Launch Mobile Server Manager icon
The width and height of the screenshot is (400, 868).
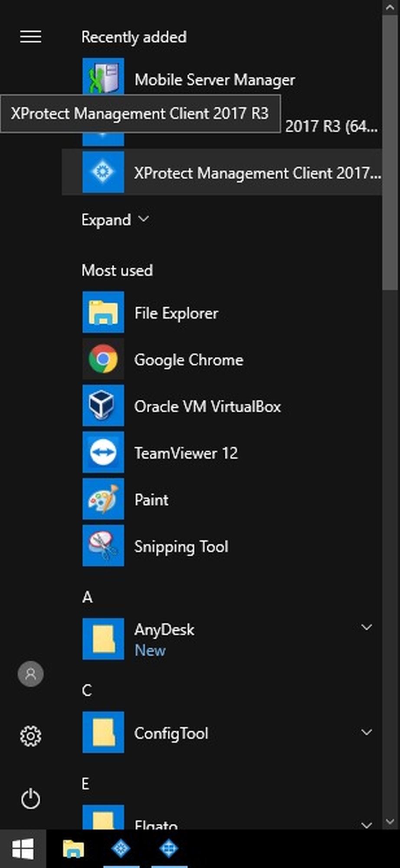[x=103, y=76]
